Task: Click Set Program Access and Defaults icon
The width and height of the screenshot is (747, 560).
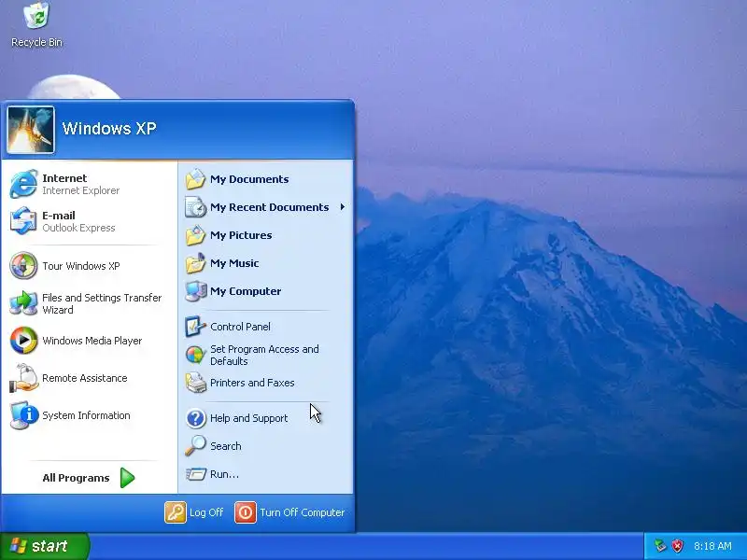Action: pos(195,355)
